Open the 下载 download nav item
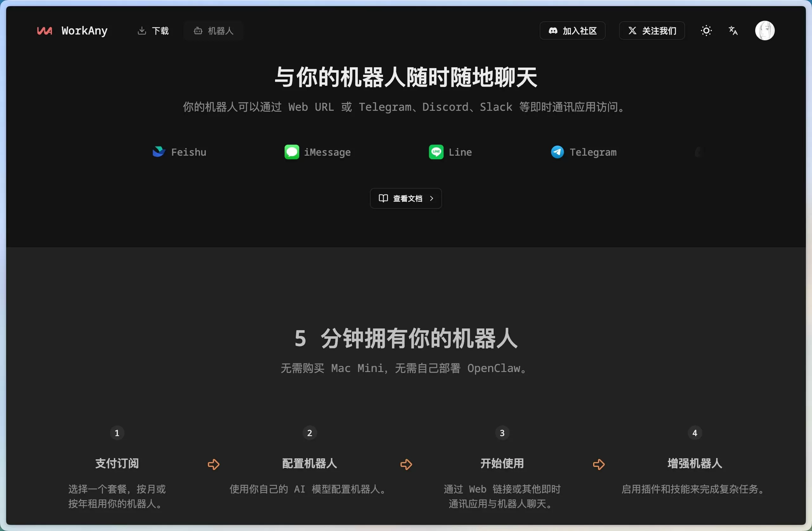Screen dimensions: 812x531 (x=153, y=31)
